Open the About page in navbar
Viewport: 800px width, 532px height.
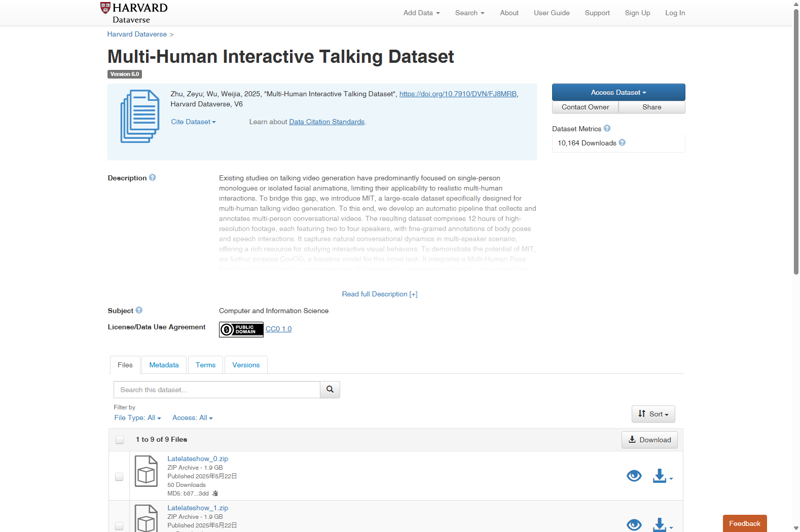click(509, 13)
